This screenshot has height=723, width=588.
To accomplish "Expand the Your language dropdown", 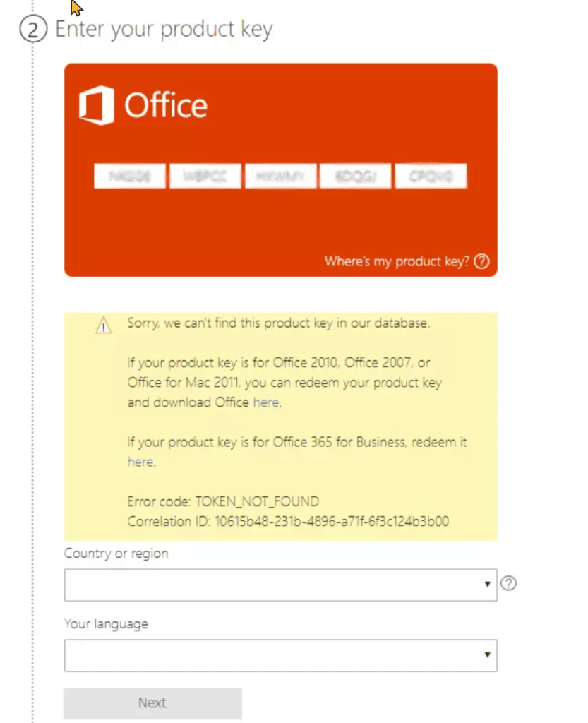I will point(281,655).
